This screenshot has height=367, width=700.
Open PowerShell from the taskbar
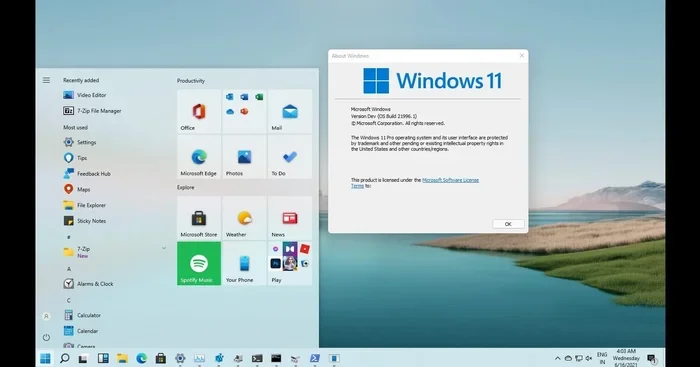coord(315,358)
